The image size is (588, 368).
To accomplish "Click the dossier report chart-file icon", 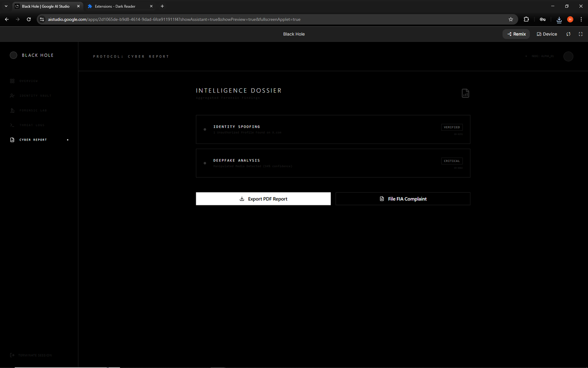I will pyautogui.click(x=465, y=93).
